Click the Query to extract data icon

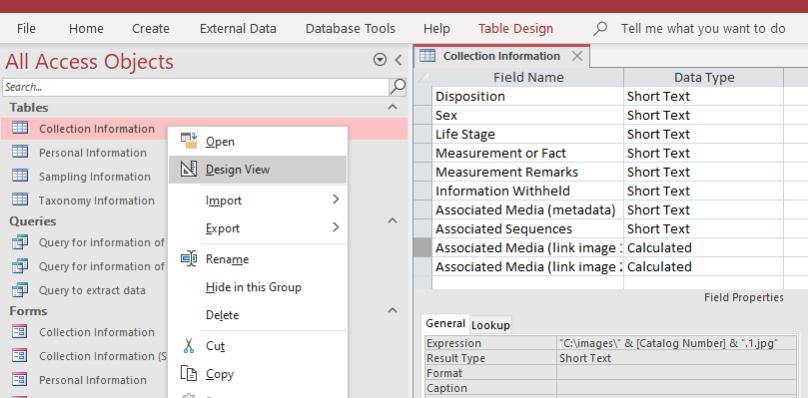20,290
